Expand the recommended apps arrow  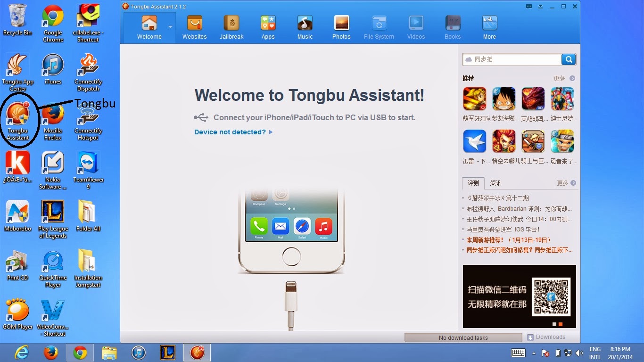pyautogui.click(x=572, y=78)
